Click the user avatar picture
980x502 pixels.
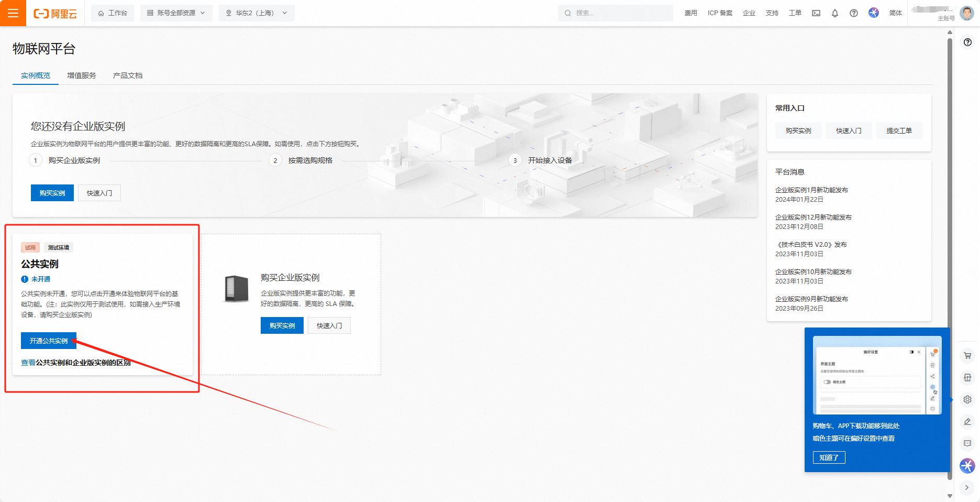click(x=966, y=13)
